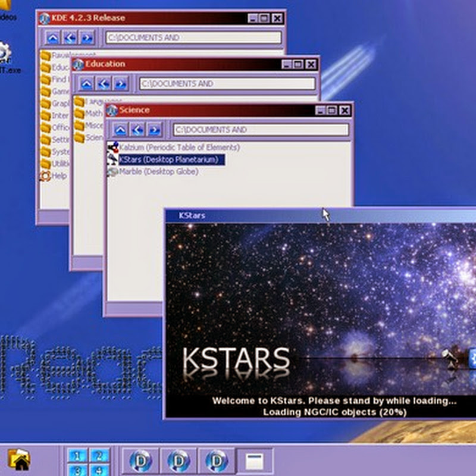Open Settings folder in KDE Release window
Screen dimensions: 476x476
(55, 140)
